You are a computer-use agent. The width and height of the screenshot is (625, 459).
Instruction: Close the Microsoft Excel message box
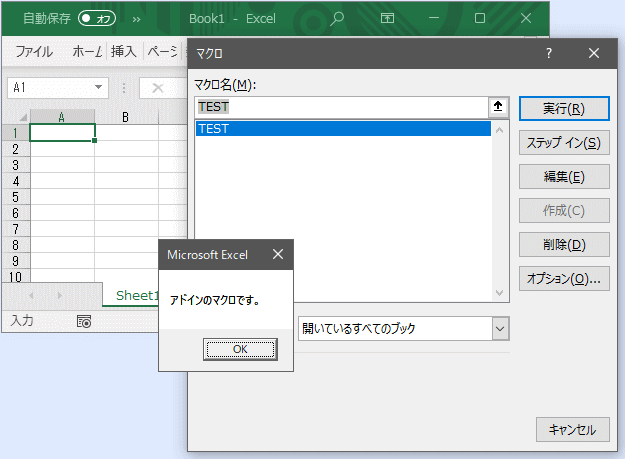pyautogui.click(x=278, y=254)
